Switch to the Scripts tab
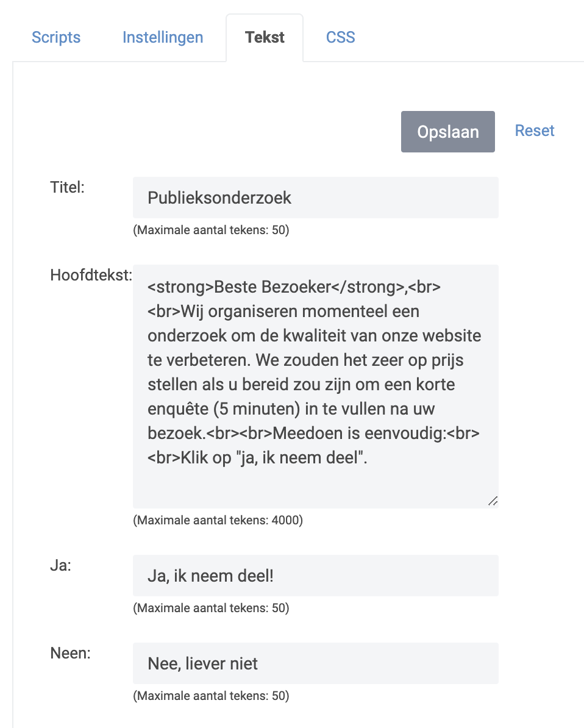Image resolution: width=584 pixels, height=728 pixels. 56,37
